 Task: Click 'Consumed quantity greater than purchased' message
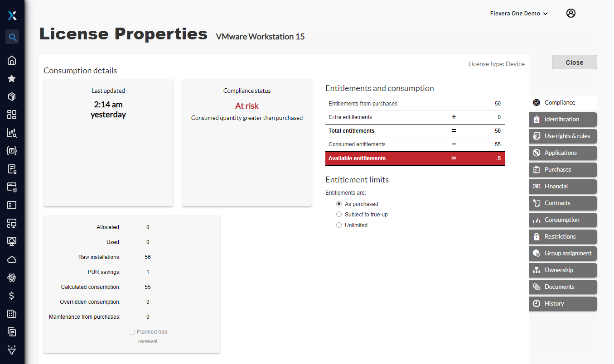coord(247,118)
